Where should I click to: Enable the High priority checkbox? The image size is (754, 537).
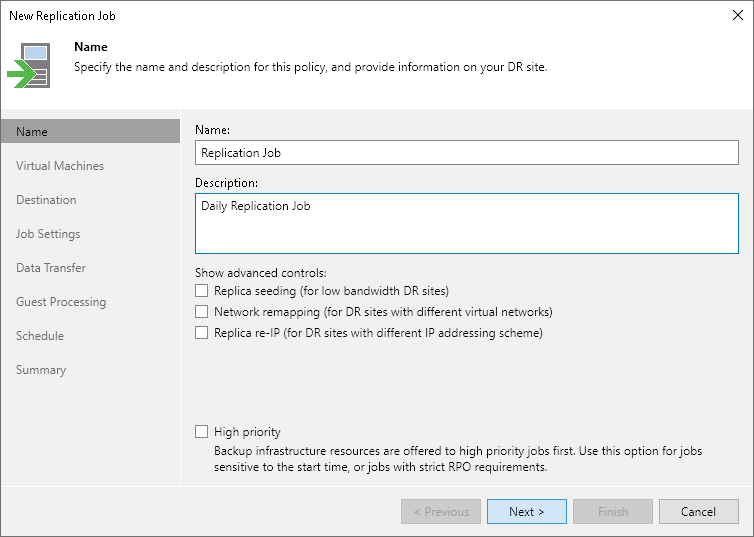tap(202, 432)
